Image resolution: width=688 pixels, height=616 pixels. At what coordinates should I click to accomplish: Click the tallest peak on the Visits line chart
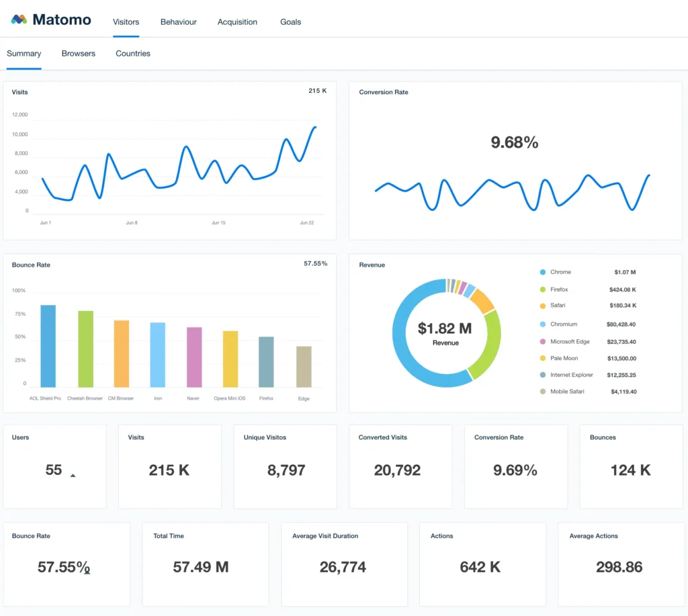pyautogui.click(x=315, y=126)
